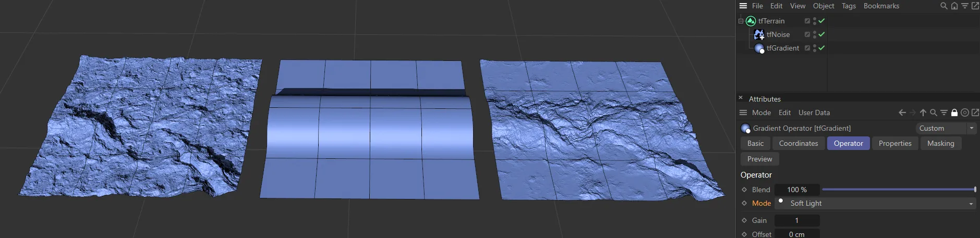Click arrow next to Custom dropdown
Image resolution: width=980 pixels, height=238 pixels.
coord(971,128)
